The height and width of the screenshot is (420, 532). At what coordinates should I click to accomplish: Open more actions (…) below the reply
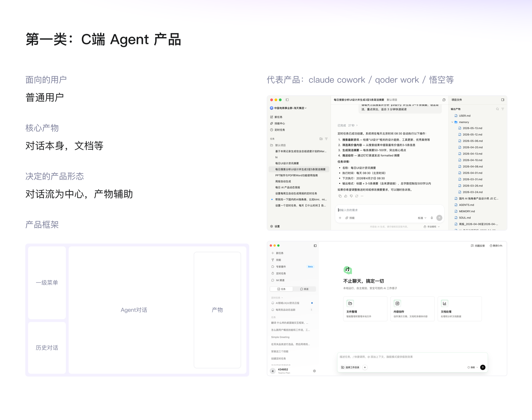click(x=362, y=196)
